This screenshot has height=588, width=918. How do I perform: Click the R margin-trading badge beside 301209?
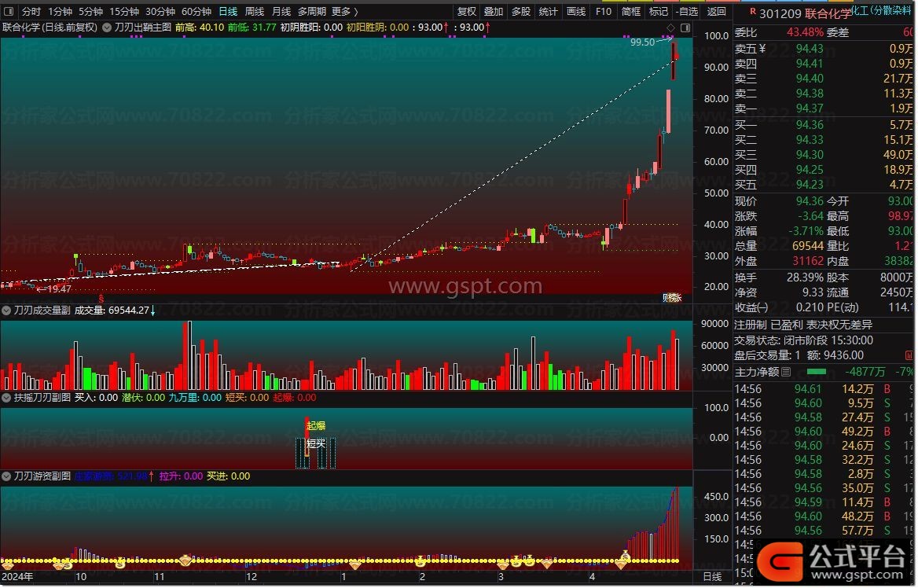pyautogui.click(x=752, y=11)
